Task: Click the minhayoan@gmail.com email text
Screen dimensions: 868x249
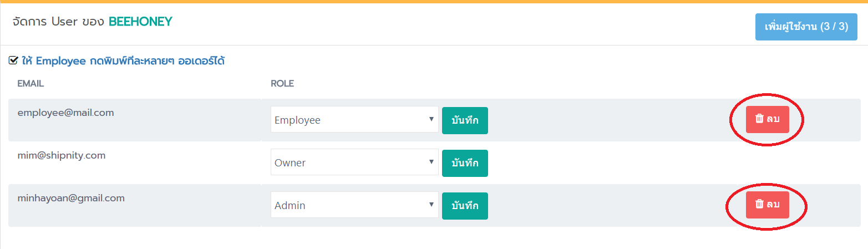Action: [x=71, y=198]
